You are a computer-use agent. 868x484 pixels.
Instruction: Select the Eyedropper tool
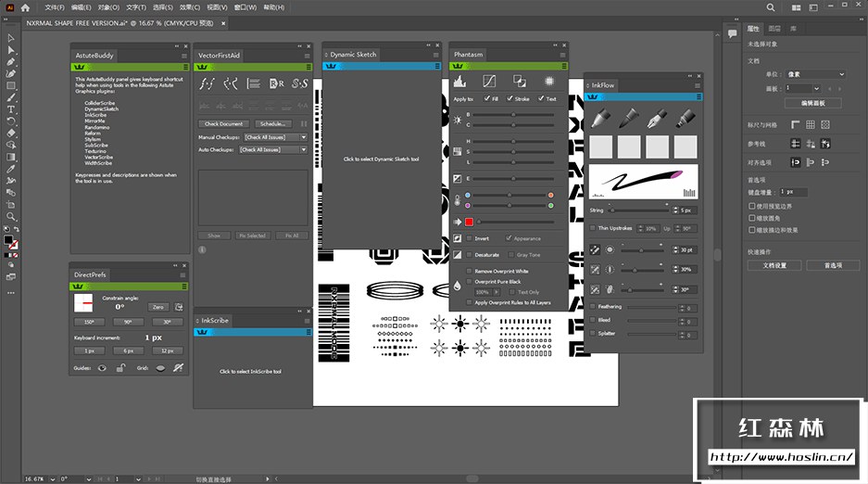(10, 169)
